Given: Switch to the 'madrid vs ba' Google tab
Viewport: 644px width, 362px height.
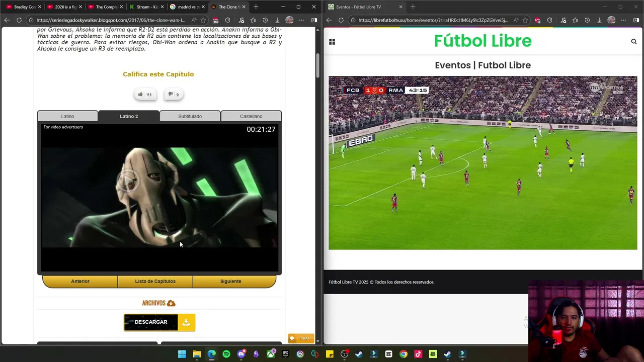Looking at the screenshot, I should (187, 7).
